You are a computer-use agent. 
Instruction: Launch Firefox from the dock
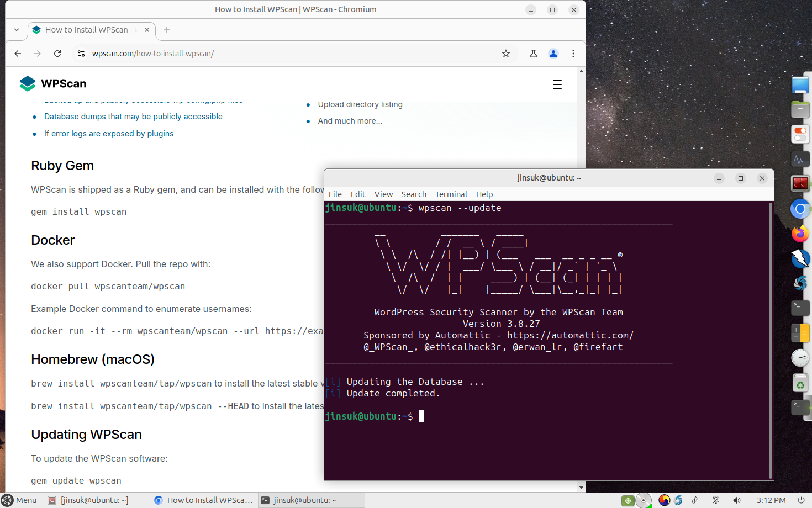(x=800, y=234)
